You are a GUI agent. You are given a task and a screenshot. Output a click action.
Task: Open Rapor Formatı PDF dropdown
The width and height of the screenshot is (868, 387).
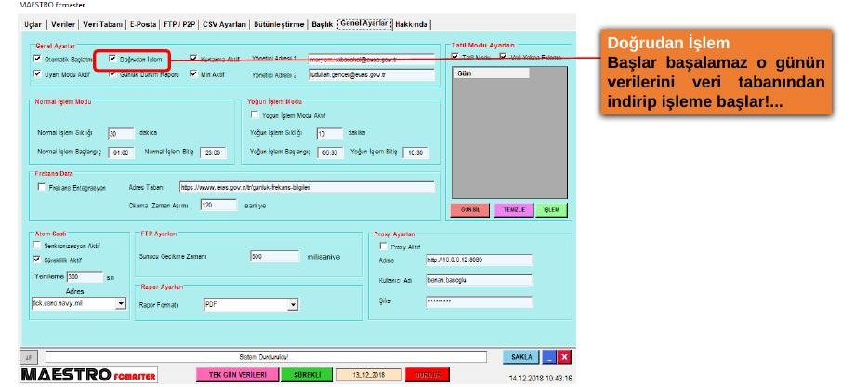click(293, 304)
